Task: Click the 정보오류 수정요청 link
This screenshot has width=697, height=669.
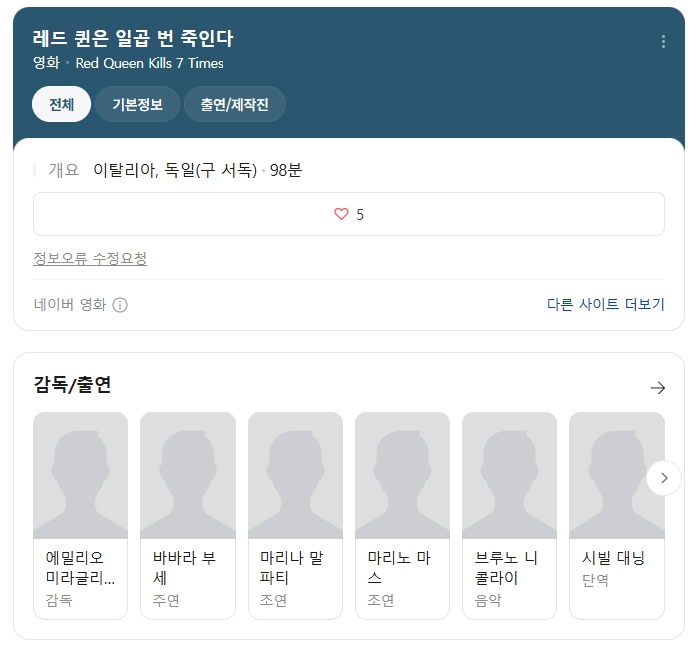Action: click(90, 259)
